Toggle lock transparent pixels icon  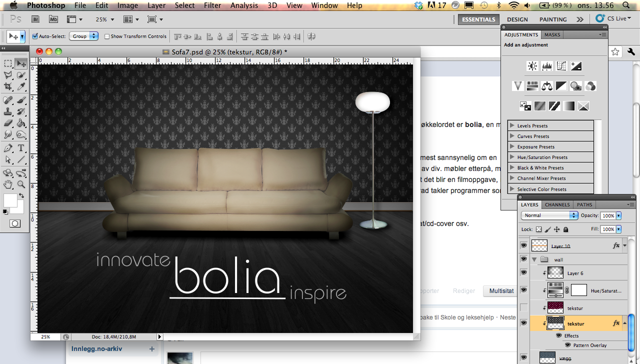click(x=538, y=229)
